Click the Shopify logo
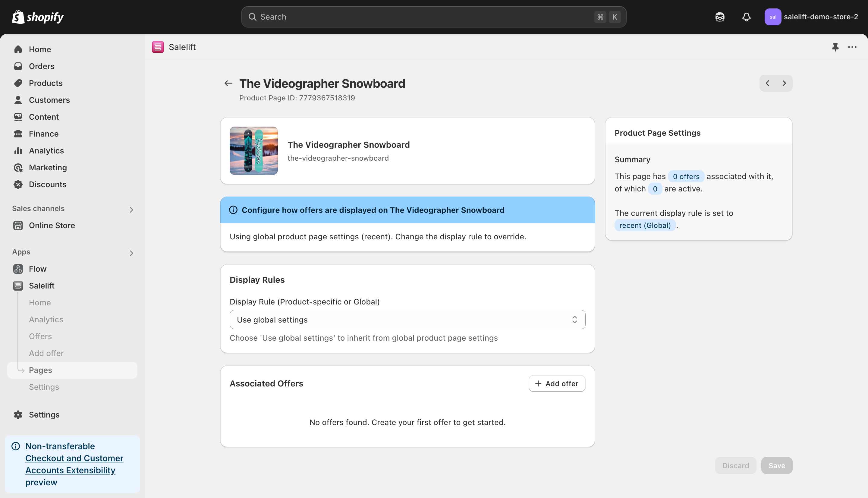Image resolution: width=868 pixels, height=498 pixels. [x=38, y=17]
